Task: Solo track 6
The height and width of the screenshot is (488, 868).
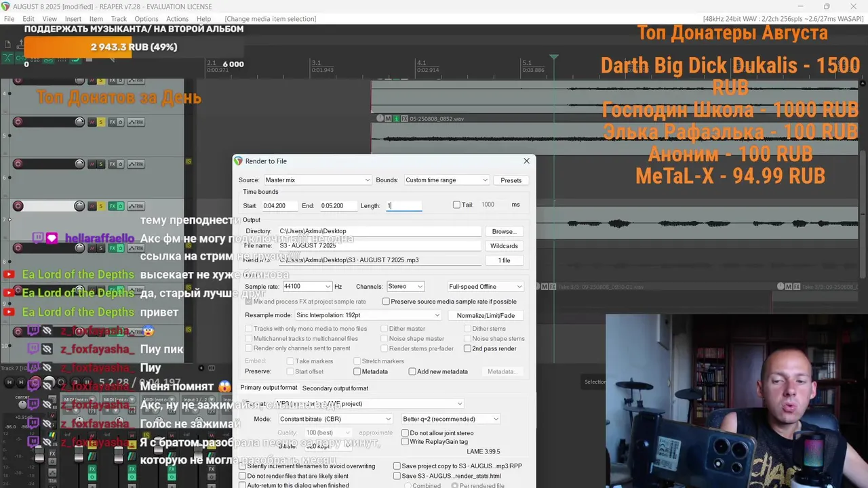Action: (x=101, y=164)
